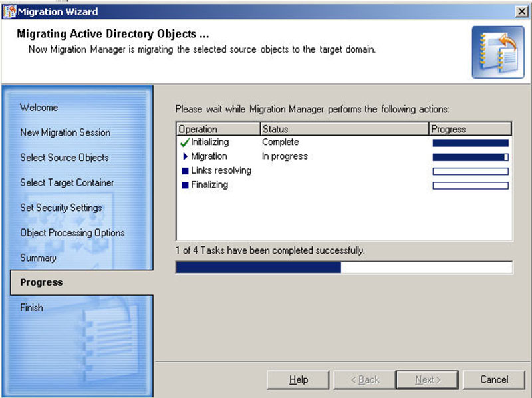Cancel the migration wizard
Image resolution: width=532 pixels, height=398 pixels.
tap(494, 379)
